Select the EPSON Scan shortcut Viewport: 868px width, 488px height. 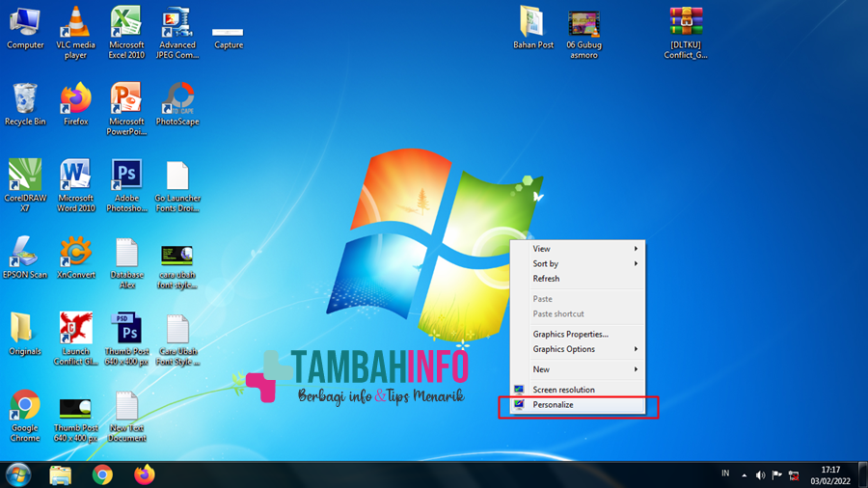(x=25, y=258)
